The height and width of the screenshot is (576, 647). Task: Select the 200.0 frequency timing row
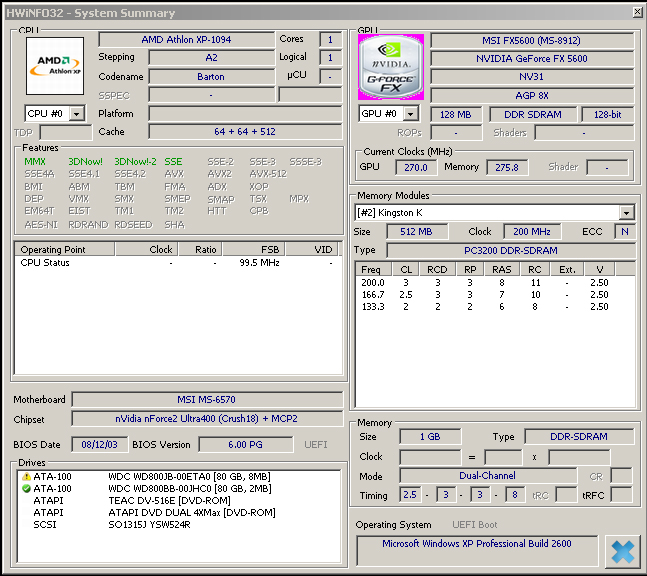click(x=495, y=283)
